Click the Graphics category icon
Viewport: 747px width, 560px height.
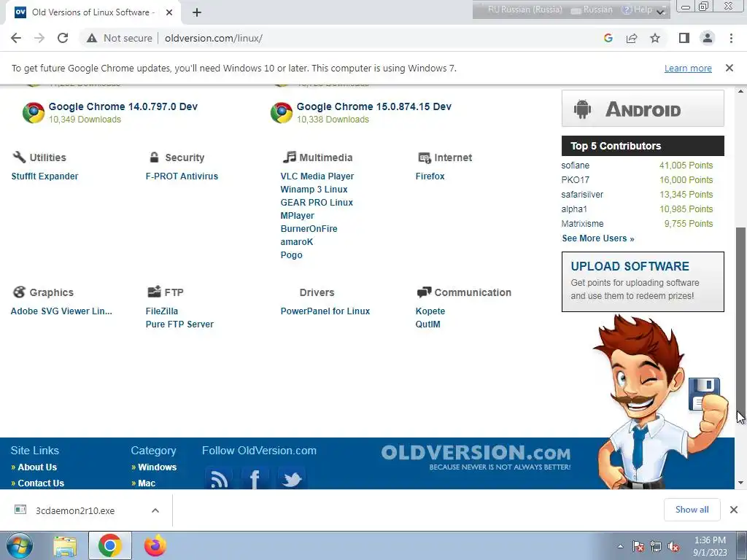(x=19, y=292)
